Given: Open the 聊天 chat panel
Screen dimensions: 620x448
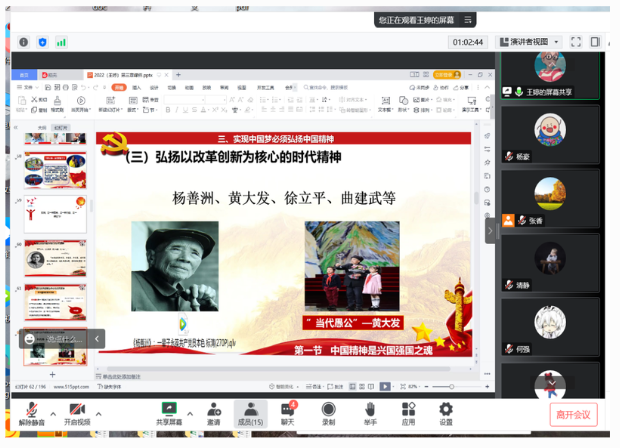Looking at the screenshot, I should coord(288,413).
